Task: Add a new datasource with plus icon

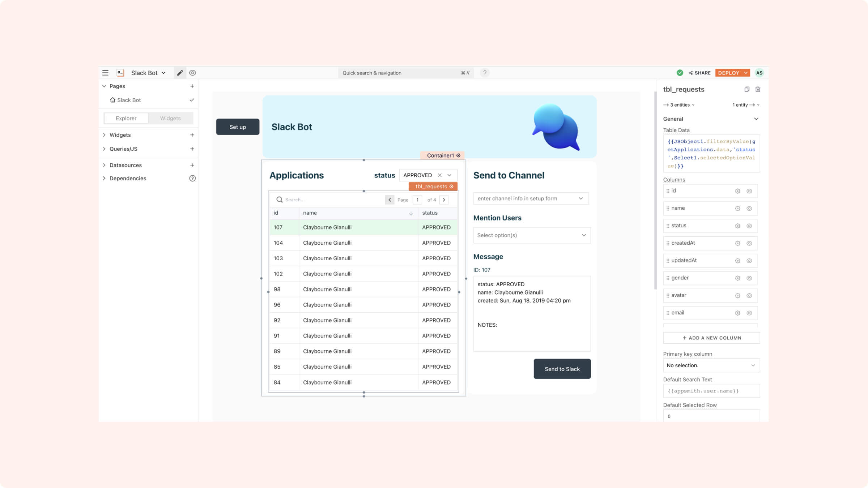Action: pyautogui.click(x=192, y=165)
